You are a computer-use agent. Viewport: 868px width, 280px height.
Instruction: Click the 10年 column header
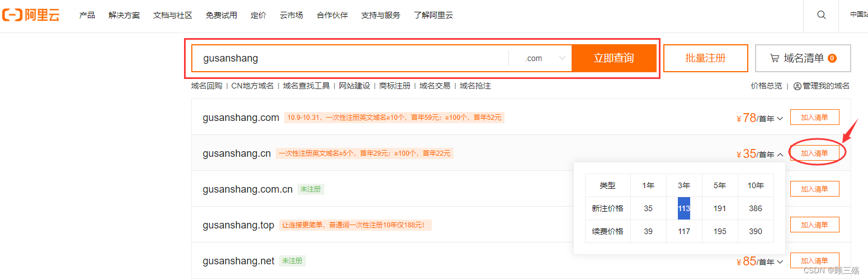tap(756, 185)
